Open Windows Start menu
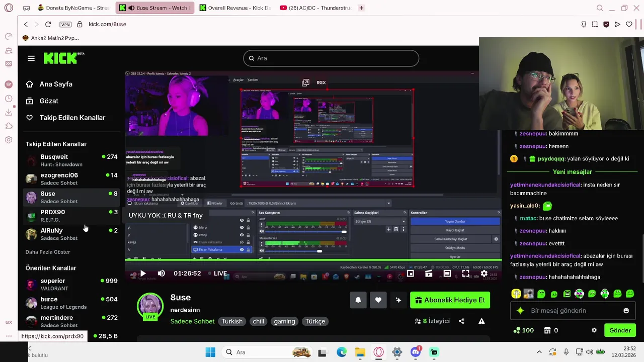644x362 pixels. pos(210,352)
